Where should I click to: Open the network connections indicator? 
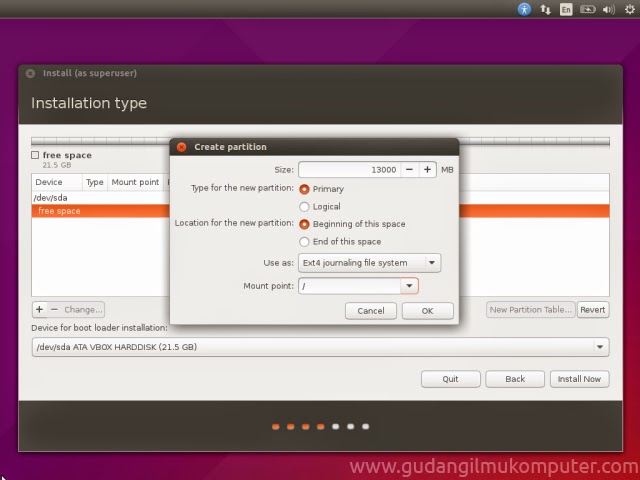(545, 9)
